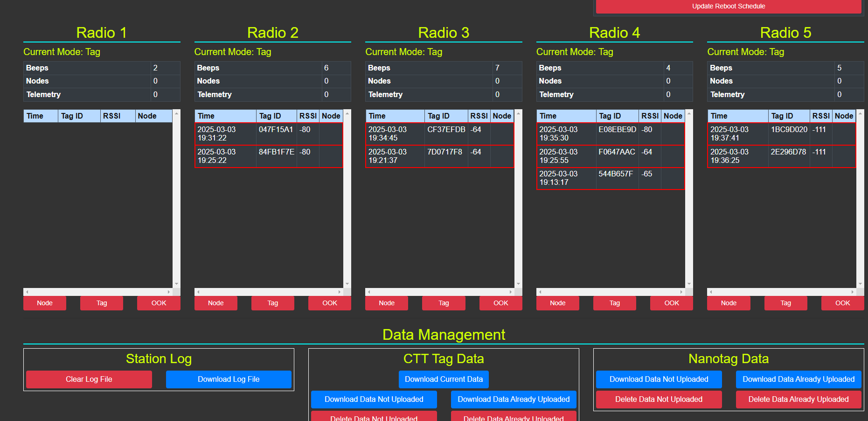Screen dimensions: 868x421
Task: Click the RSSI column header in Radio 3 table
Action: [x=479, y=116]
